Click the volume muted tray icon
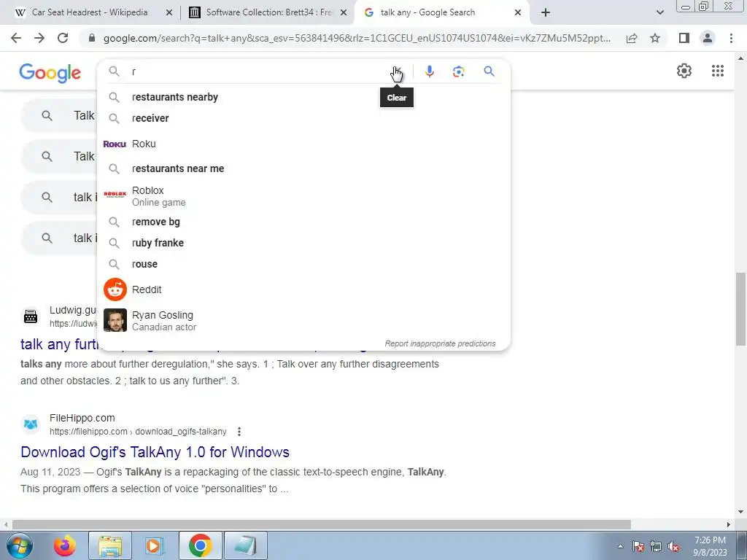The width and height of the screenshot is (747, 560). point(673,547)
